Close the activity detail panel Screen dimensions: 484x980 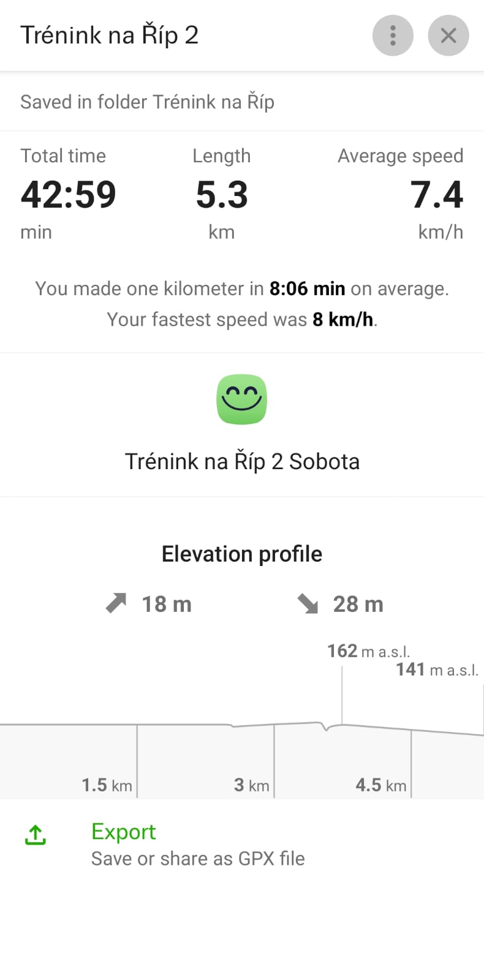click(x=448, y=36)
